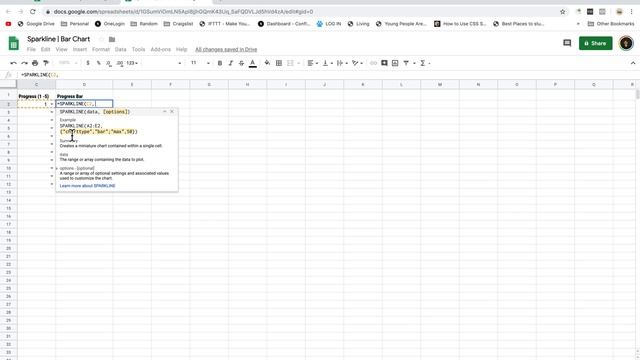Minimize the SPARKLINE formula help popup
Viewport: 640px width, 360px height.
coord(164,111)
